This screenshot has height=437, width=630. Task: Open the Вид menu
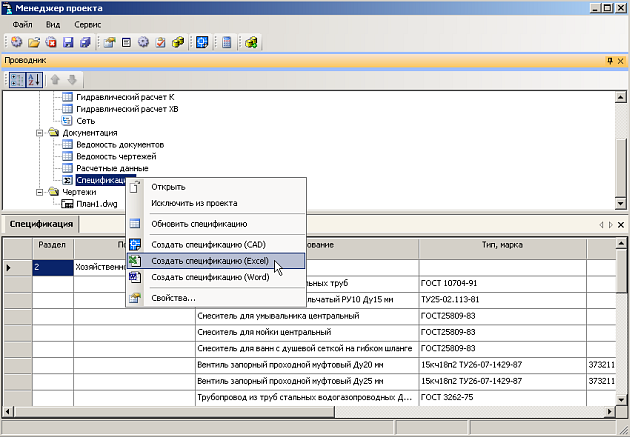[53, 25]
